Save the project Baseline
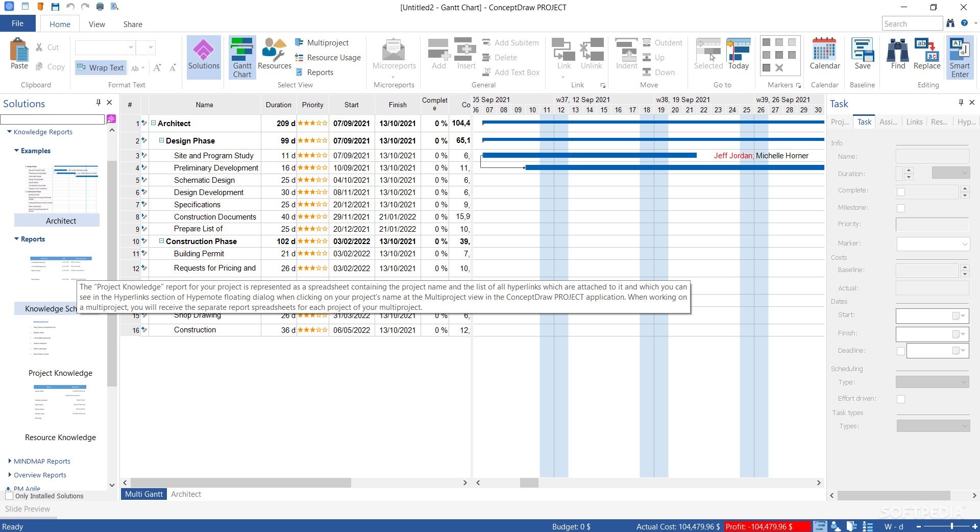The image size is (980, 532). point(863,54)
